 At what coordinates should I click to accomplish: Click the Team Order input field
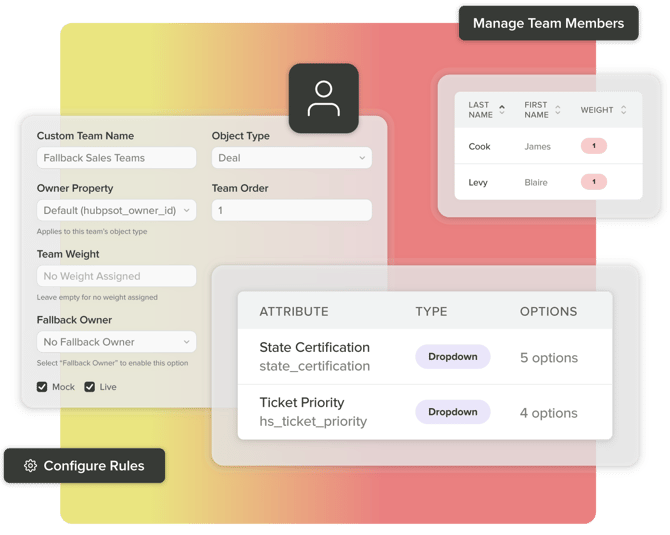click(x=291, y=210)
